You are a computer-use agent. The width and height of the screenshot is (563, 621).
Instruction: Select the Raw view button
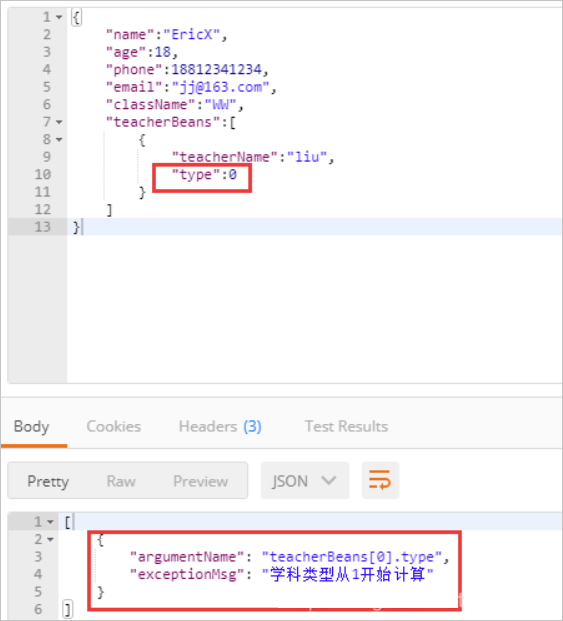[x=121, y=481]
